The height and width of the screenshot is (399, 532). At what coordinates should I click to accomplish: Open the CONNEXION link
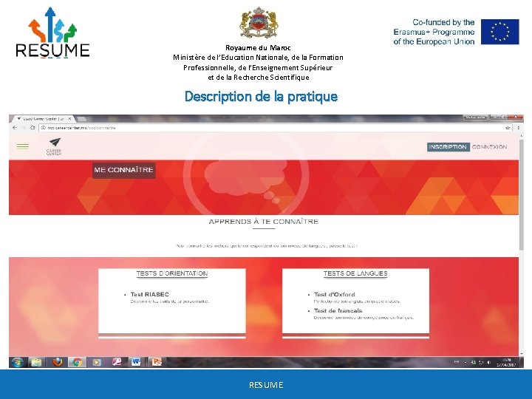pyautogui.click(x=489, y=147)
